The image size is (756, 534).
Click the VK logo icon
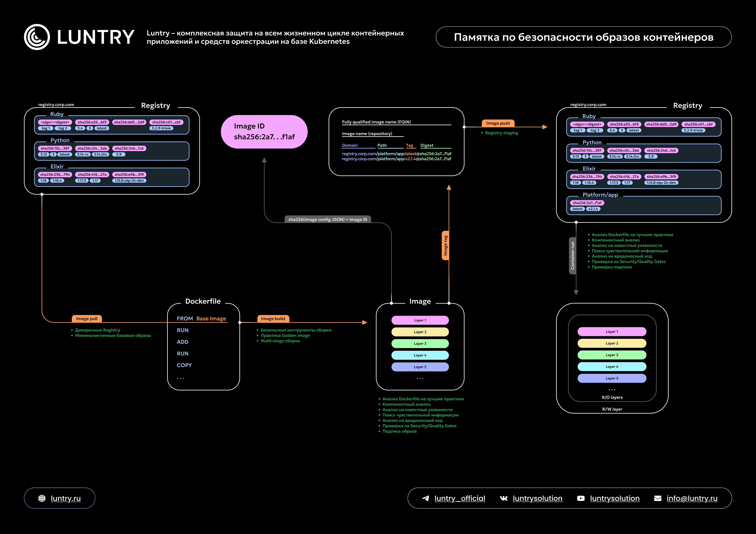tap(504, 498)
